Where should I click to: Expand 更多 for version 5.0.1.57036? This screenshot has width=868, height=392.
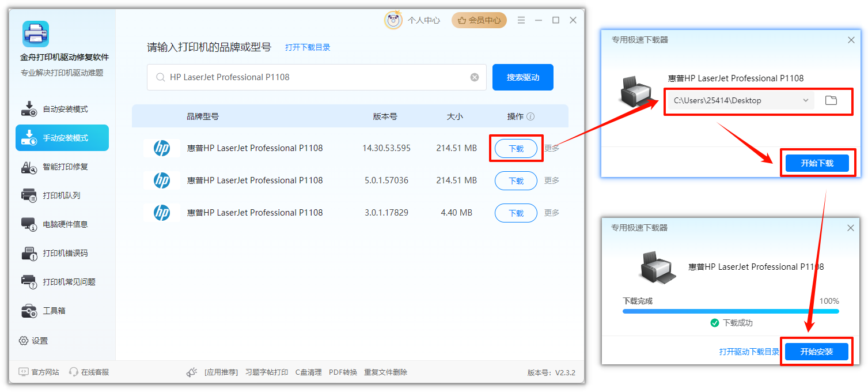551,180
